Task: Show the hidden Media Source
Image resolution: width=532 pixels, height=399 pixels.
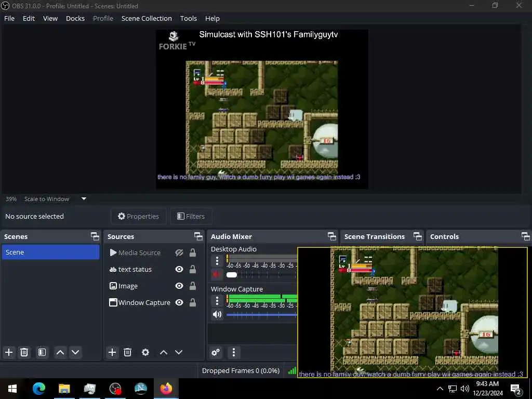Action: pos(179,252)
